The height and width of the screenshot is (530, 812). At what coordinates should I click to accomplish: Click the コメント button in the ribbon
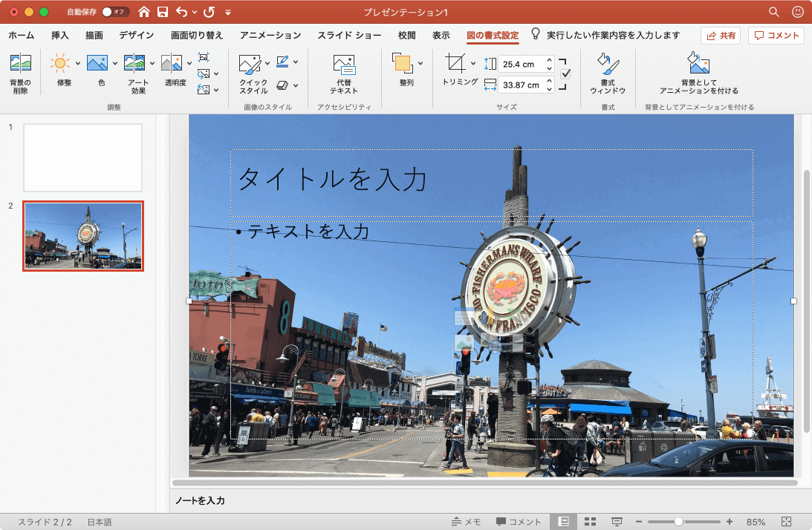pyautogui.click(x=776, y=36)
